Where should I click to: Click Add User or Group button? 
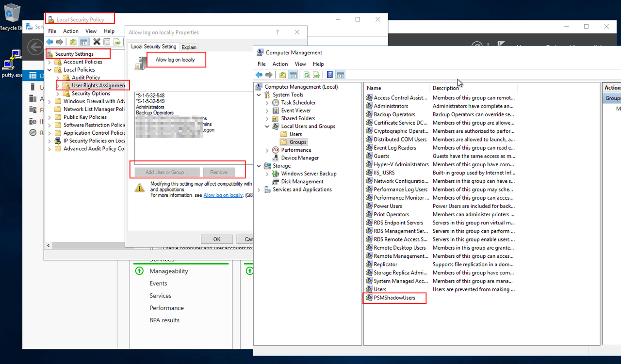point(166,172)
